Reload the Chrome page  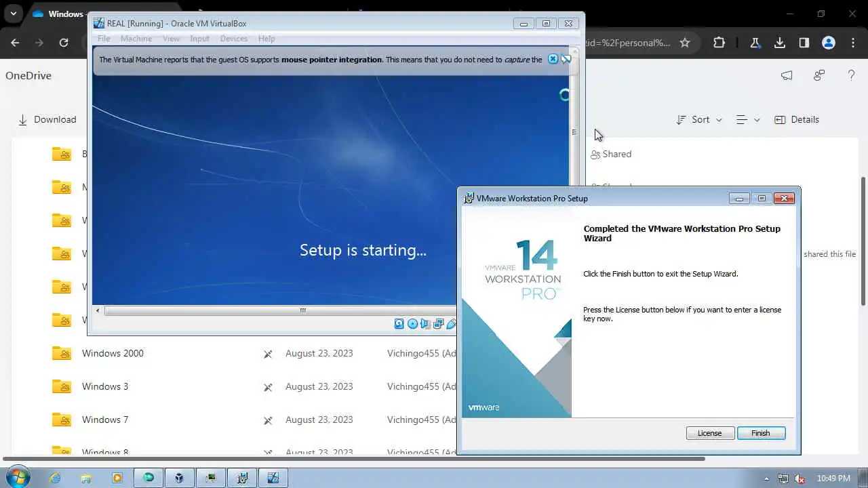64,43
